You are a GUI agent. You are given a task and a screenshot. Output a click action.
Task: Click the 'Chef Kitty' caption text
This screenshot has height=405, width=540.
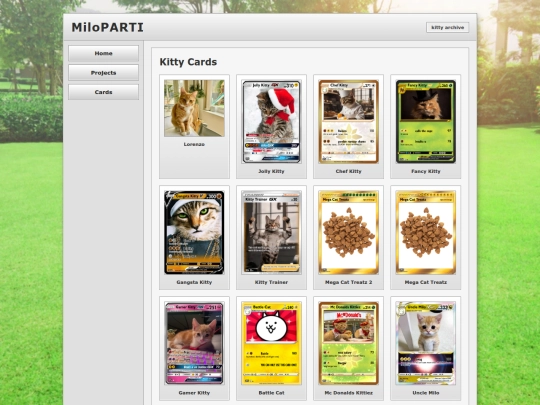pyautogui.click(x=349, y=171)
